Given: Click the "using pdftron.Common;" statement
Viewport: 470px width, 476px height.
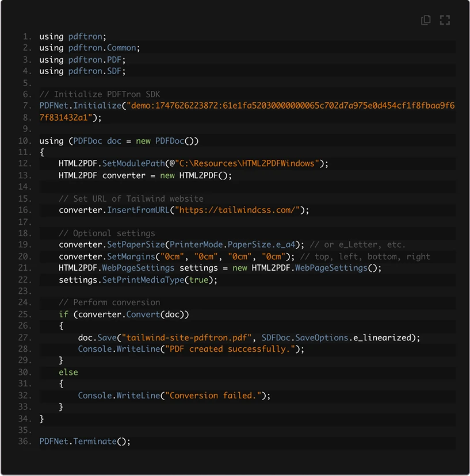Looking at the screenshot, I should coord(90,48).
